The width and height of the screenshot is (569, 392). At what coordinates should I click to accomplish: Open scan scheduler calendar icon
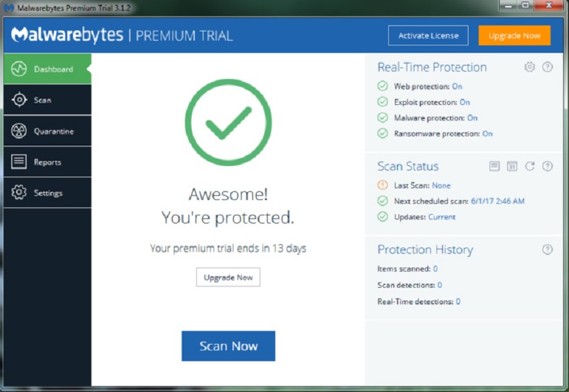pyautogui.click(x=512, y=166)
